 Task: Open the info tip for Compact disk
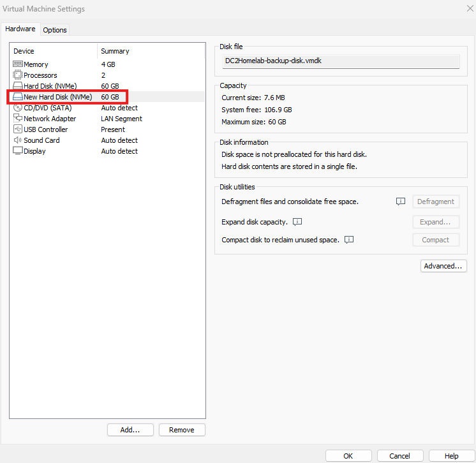(x=349, y=240)
